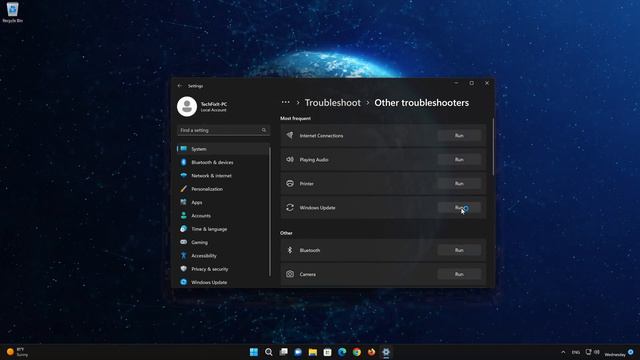Open Privacy & security settings
The image size is (640, 360).
[x=223, y=269]
